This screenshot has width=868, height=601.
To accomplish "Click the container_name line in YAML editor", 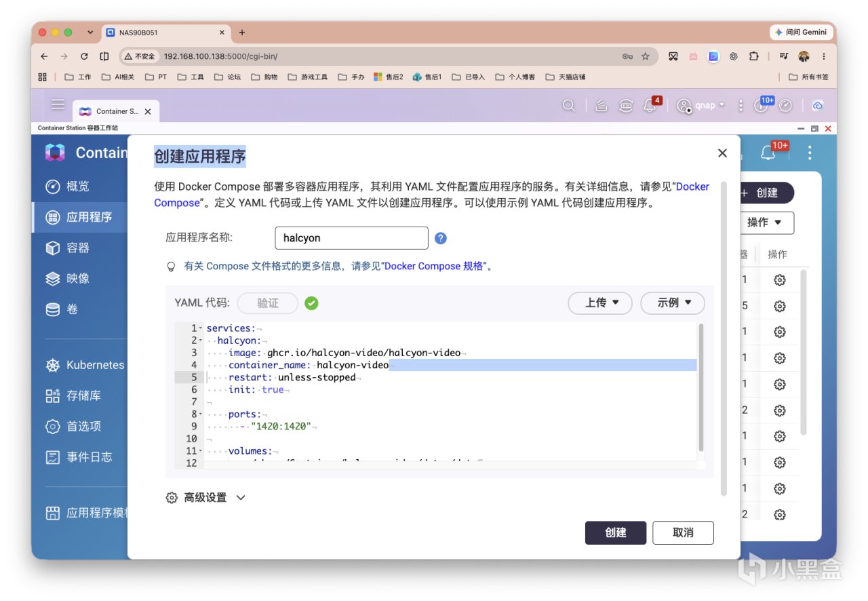I will pos(309,365).
